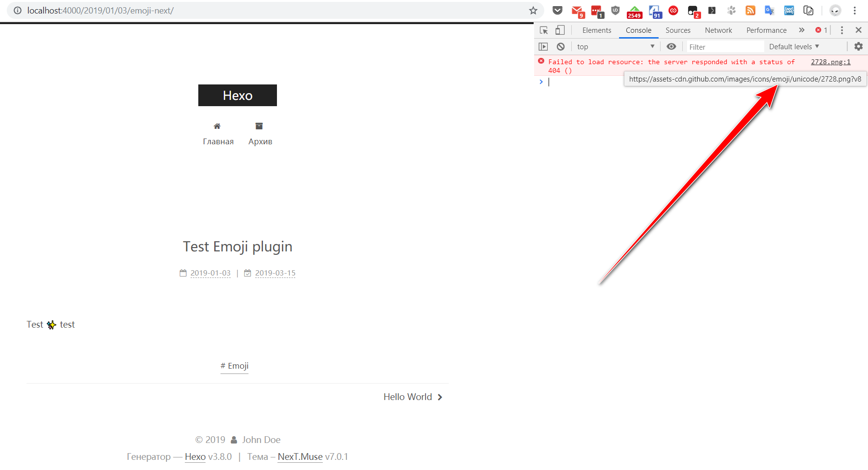This screenshot has width=868, height=470.
Task: Activate the inspect element picker in DevTools
Action: tap(544, 30)
